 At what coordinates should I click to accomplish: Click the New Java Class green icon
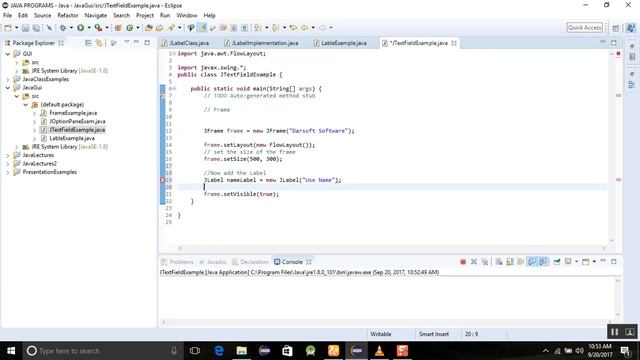coord(129,28)
